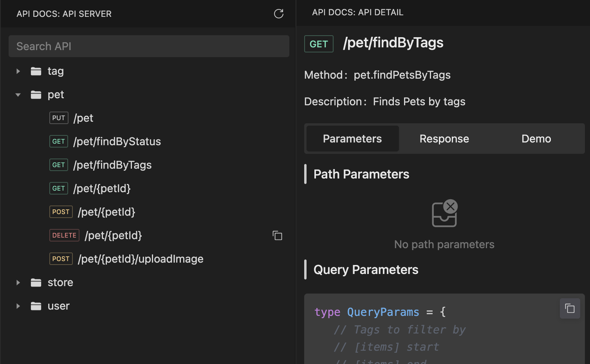Click the PUT badge next to /pet endpoint
Screen dimensions: 590x364
(x=59, y=117)
